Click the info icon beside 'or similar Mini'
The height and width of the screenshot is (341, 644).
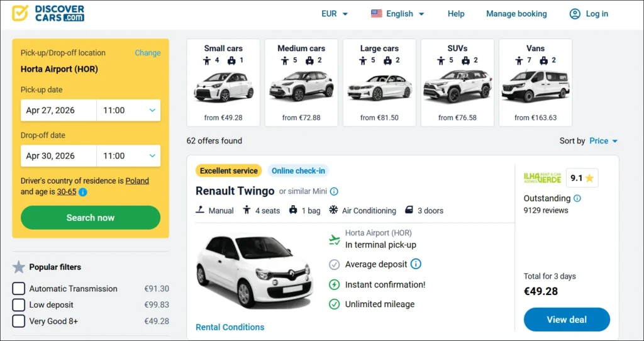(334, 191)
